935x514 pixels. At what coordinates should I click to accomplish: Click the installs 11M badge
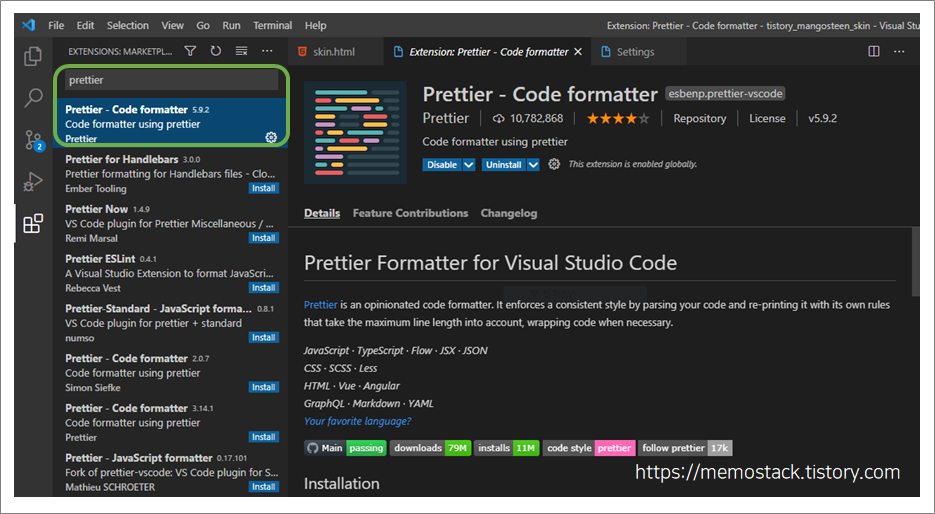tap(506, 448)
